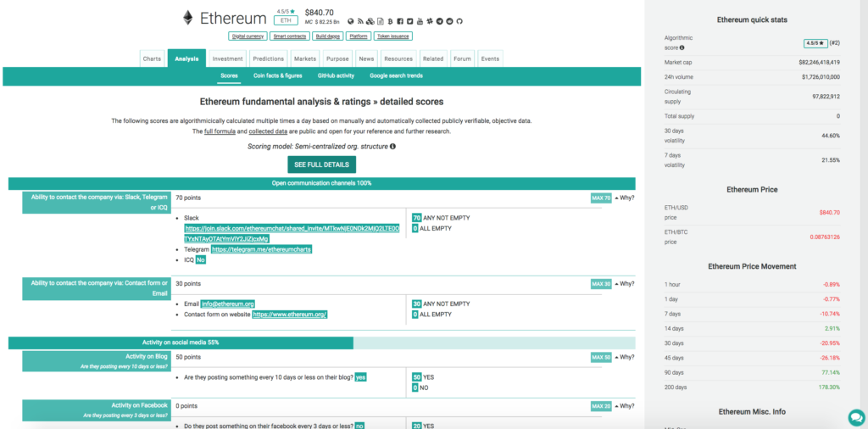Open the Bitcointalk B icon
The width and height of the screenshot is (868, 429).
[390, 21]
